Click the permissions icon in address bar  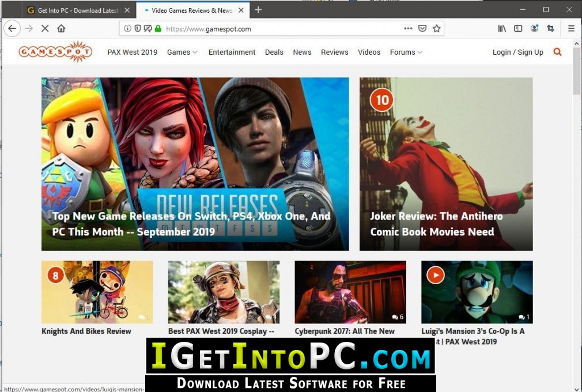coord(148,29)
